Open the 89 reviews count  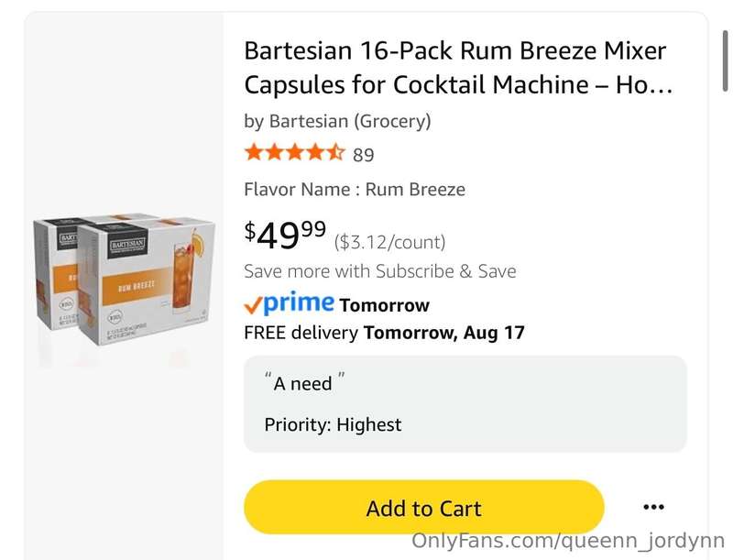363,155
